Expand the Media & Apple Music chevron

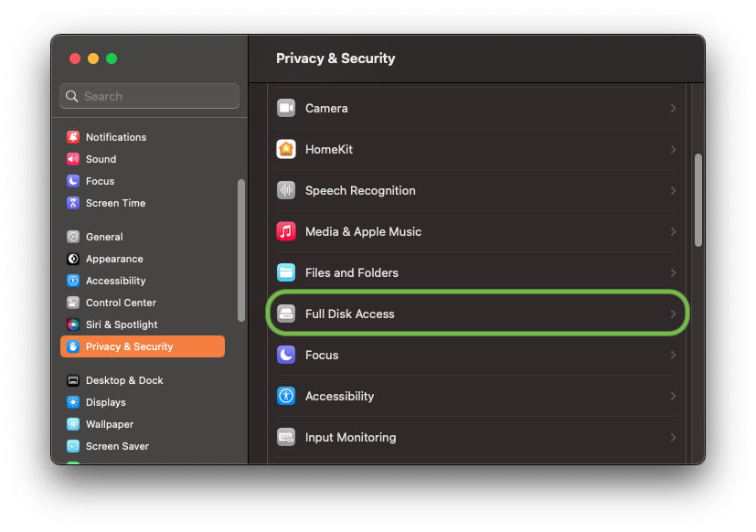tap(673, 232)
